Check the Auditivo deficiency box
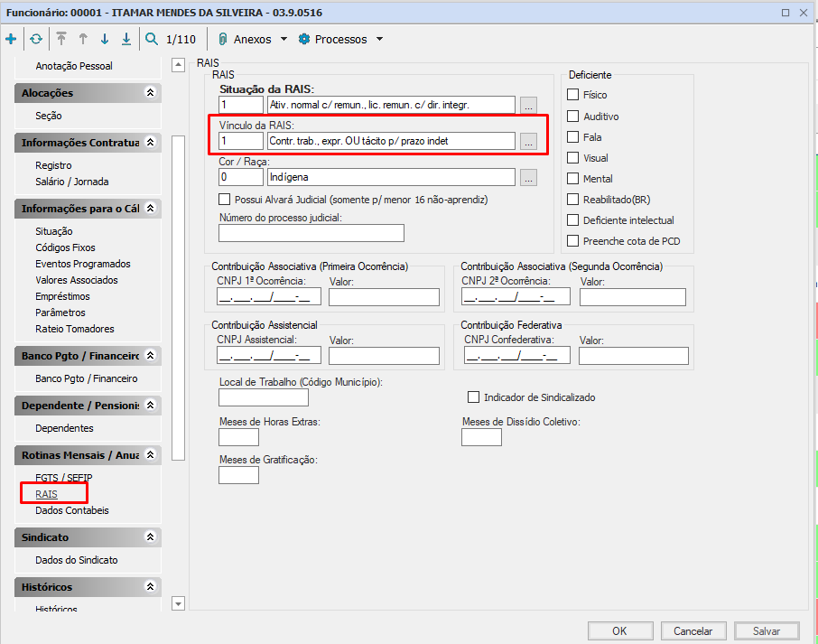The image size is (818, 644). point(572,116)
